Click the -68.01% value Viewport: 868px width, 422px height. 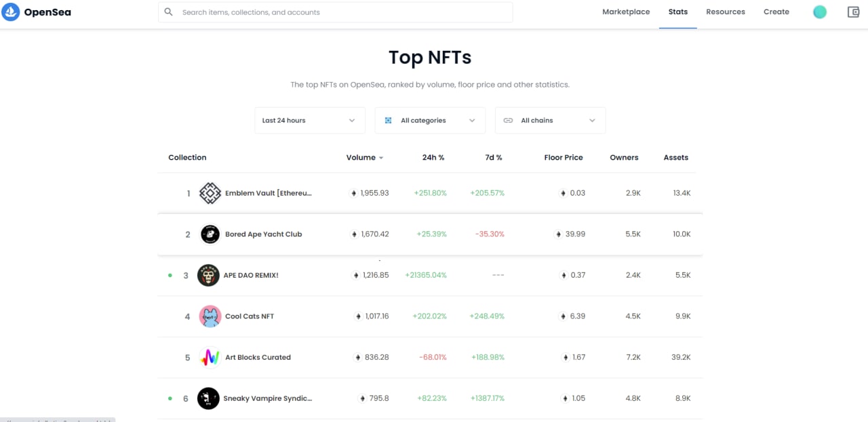433,358
